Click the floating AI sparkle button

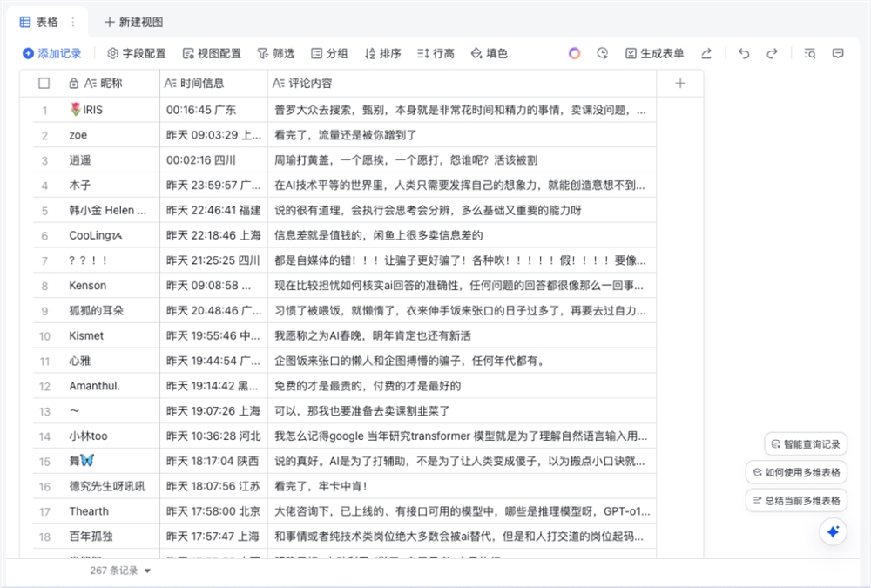pyautogui.click(x=833, y=531)
